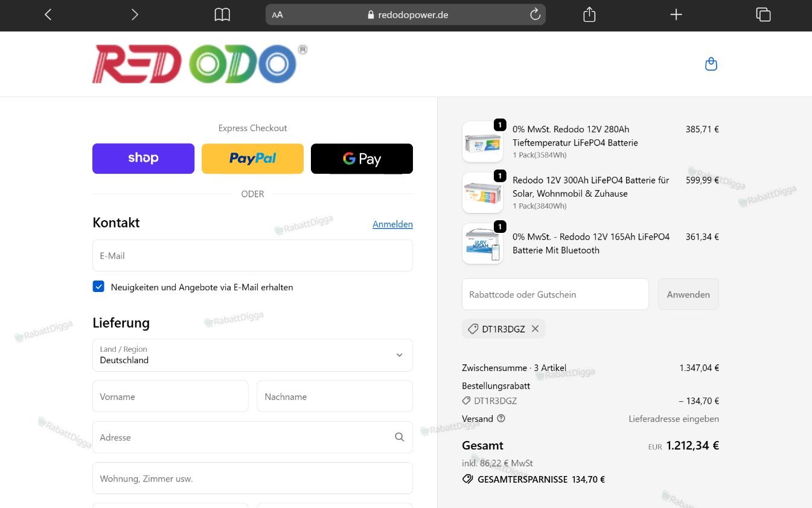This screenshot has height=508, width=812.
Task: Select the 280Ah Tieftemperatur battery thumbnail
Action: tap(482, 142)
